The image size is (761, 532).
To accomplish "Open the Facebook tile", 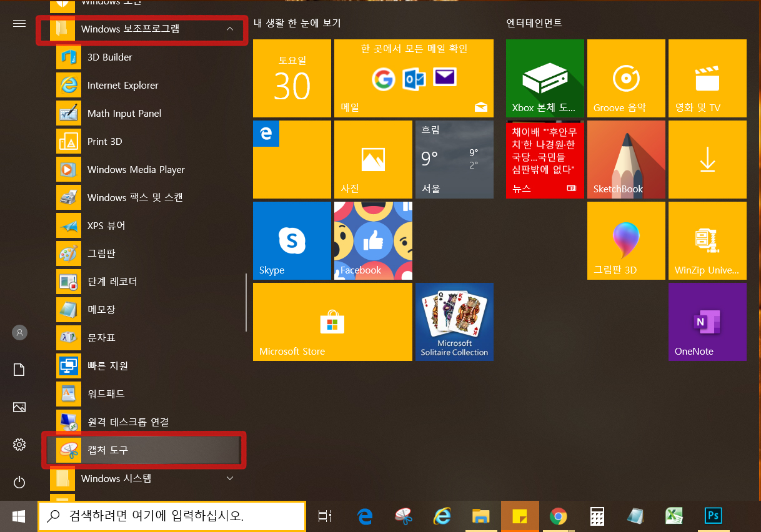I will coord(373,240).
